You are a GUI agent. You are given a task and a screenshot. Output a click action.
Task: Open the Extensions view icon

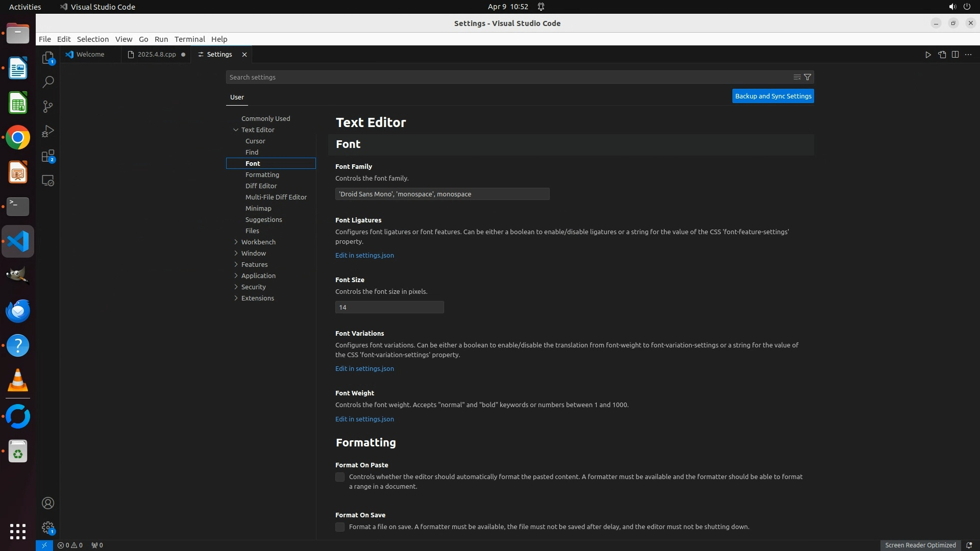coord(47,156)
